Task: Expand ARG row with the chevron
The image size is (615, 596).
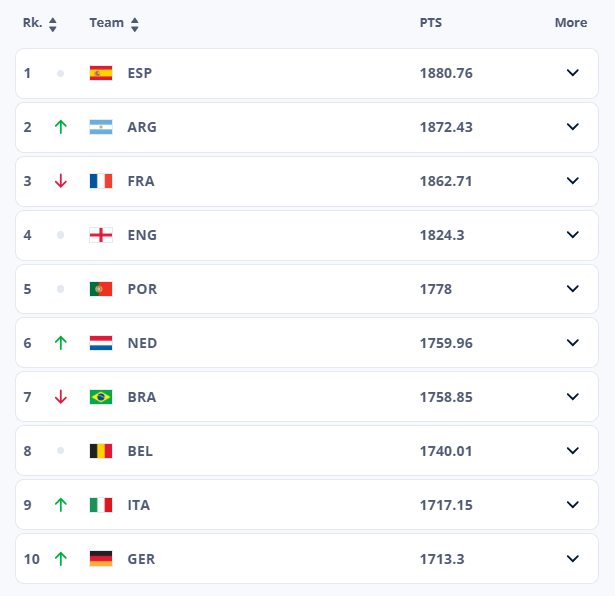Action: click(573, 127)
